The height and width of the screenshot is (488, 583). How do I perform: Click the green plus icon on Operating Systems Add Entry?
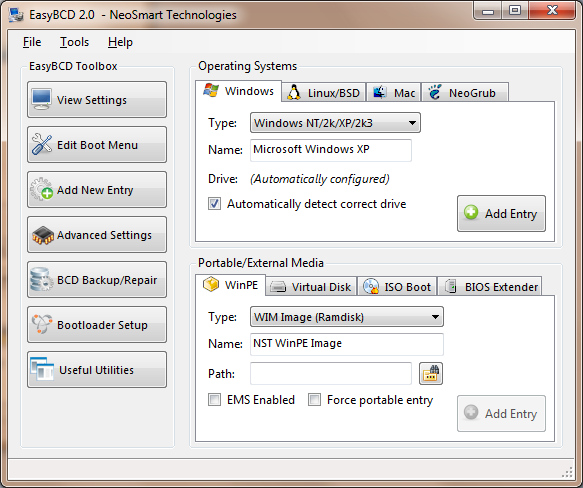point(471,212)
